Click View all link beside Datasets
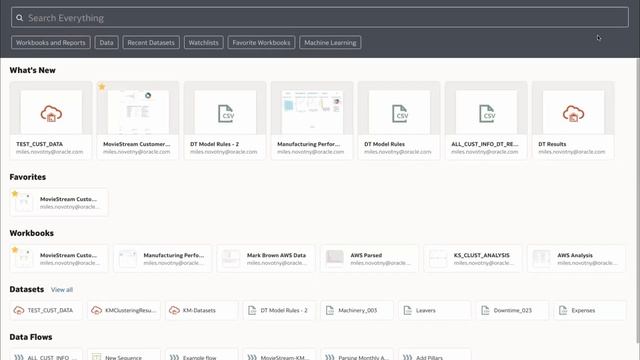The image size is (640, 360). click(x=62, y=289)
